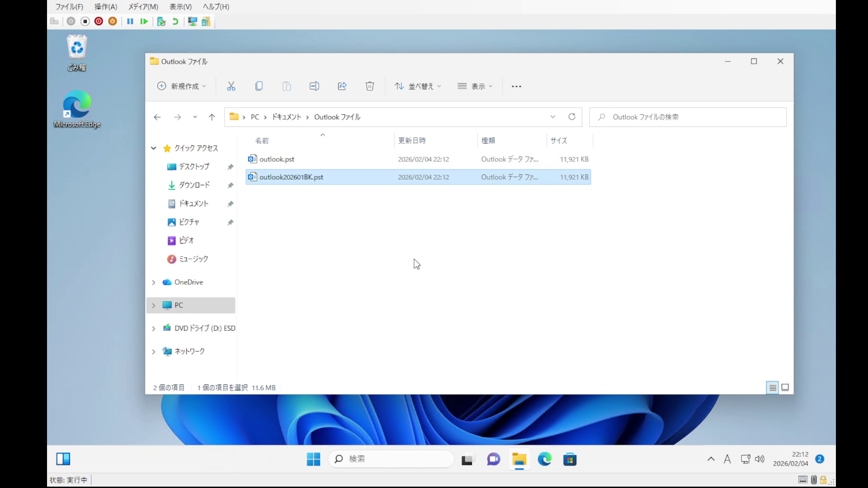Click the Rename icon in toolbar

(314, 86)
